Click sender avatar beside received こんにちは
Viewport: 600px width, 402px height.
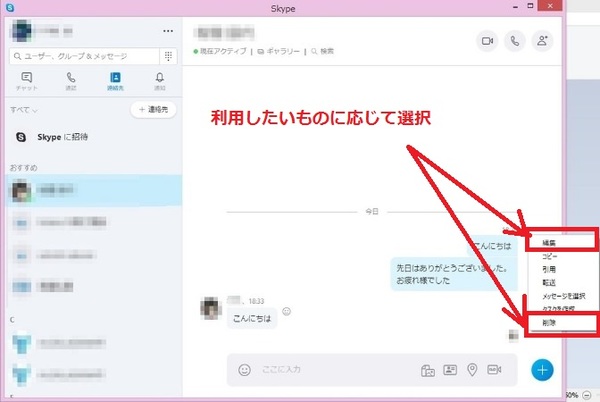pyautogui.click(x=211, y=308)
